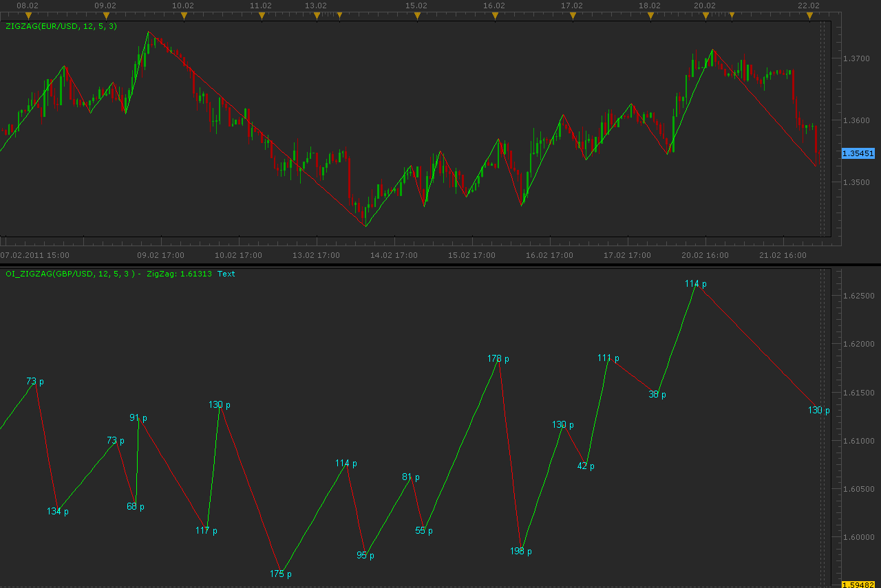Select the marker triangle below 16.02
Image resolution: width=881 pixels, height=588 pixels.
[495, 15]
